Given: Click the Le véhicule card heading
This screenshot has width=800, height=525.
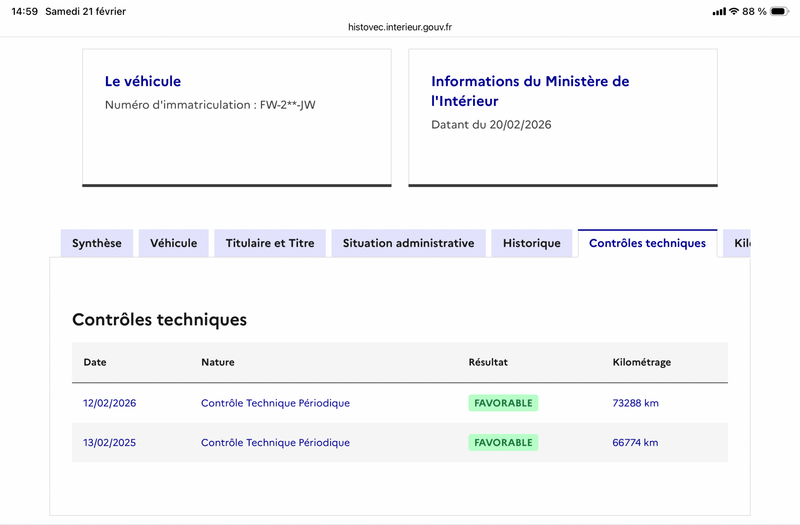Looking at the screenshot, I should pos(143,81).
